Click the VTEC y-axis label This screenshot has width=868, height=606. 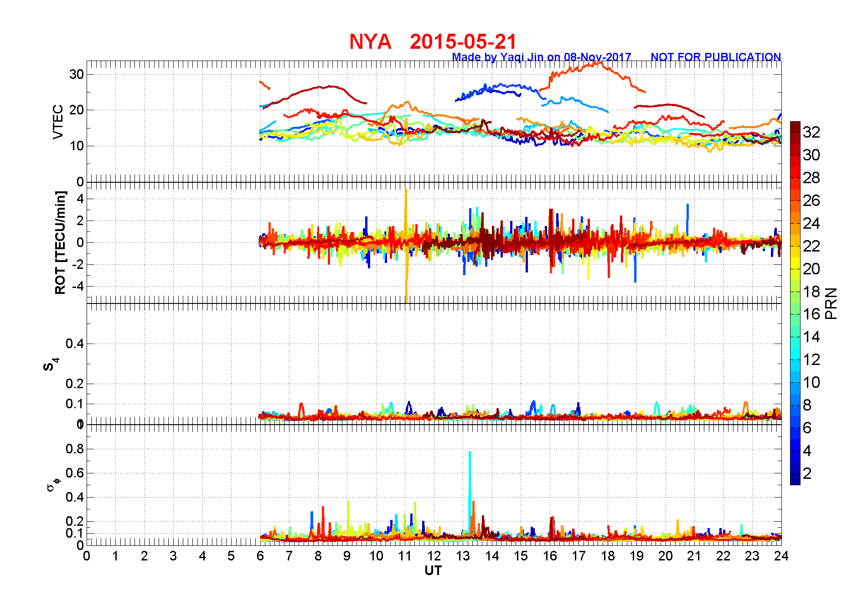(58, 122)
